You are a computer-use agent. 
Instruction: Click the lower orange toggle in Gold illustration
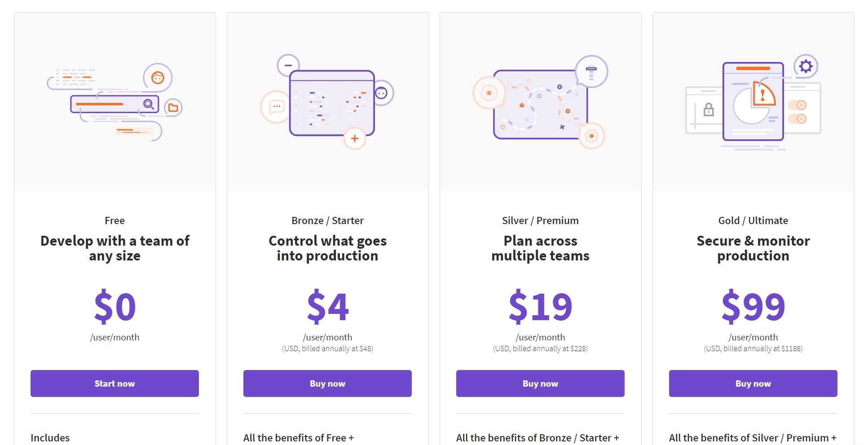click(798, 119)
